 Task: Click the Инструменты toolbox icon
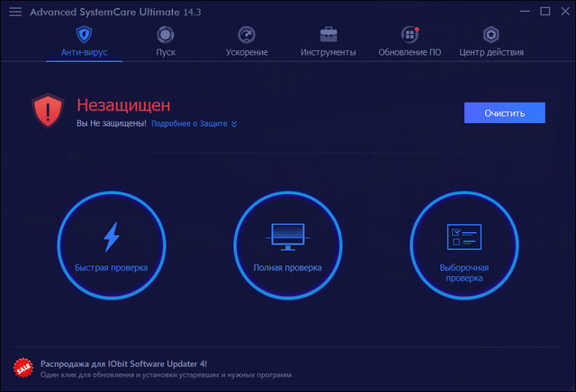[328, 34]
